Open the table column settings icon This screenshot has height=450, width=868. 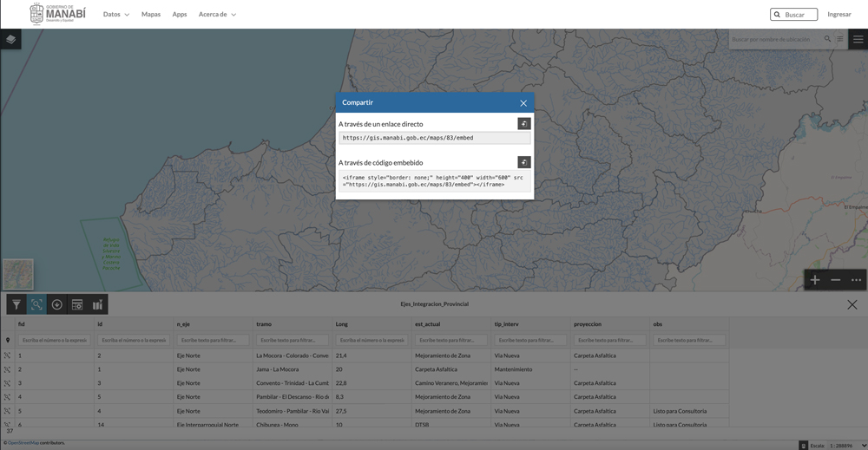pyautogui.click(x=77, y=304)
